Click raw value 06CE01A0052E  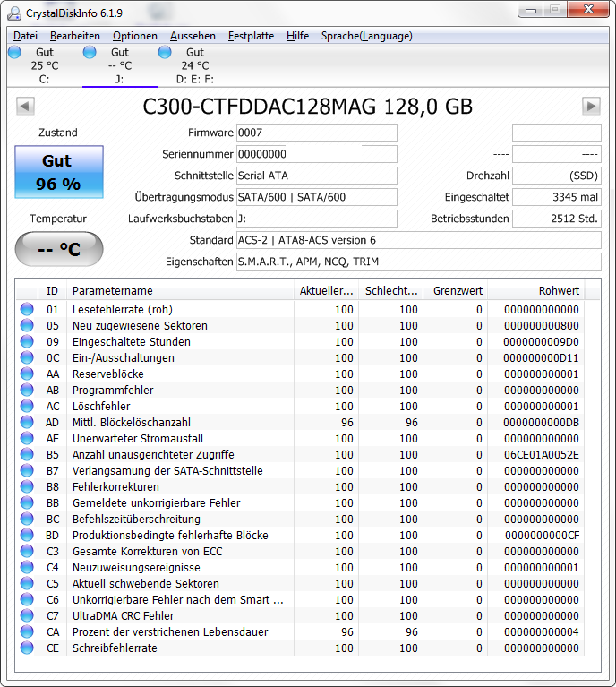(x=542, y=454)
